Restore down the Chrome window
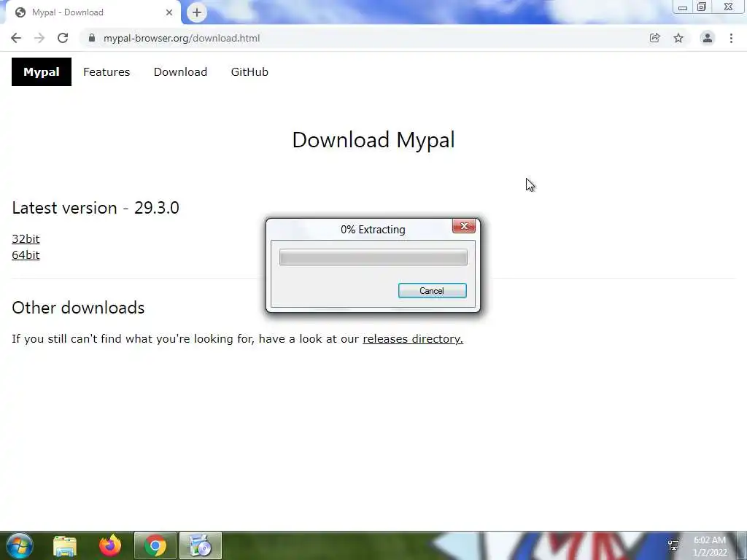The image size is (747, 560). click(x=702, y=7)
